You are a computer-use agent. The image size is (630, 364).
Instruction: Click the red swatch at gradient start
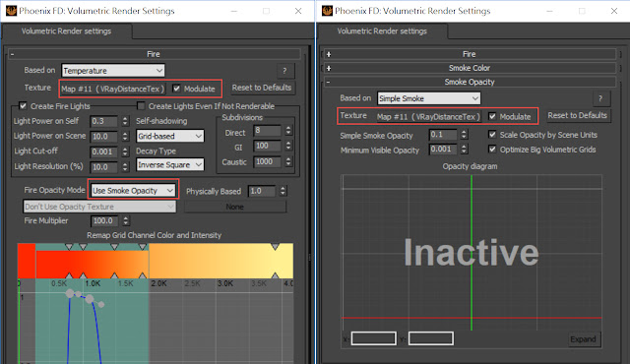pyautogui.click(x=27, y=261)
